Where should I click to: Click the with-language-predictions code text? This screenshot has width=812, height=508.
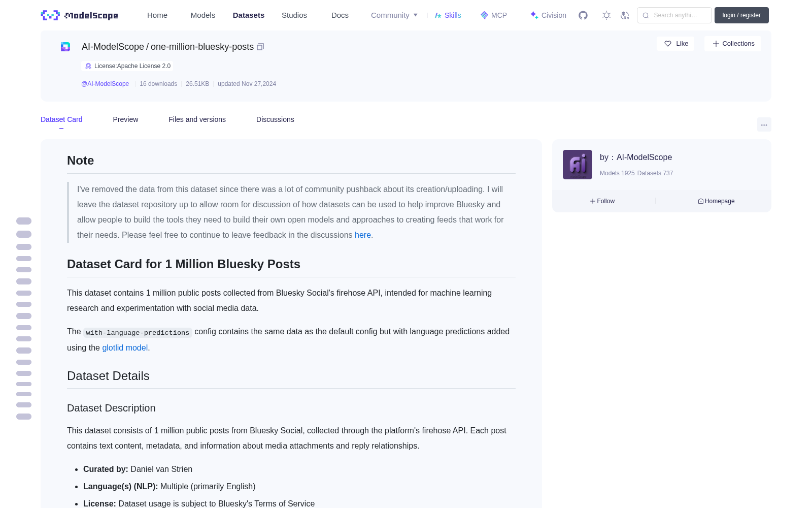click(138, 333)
